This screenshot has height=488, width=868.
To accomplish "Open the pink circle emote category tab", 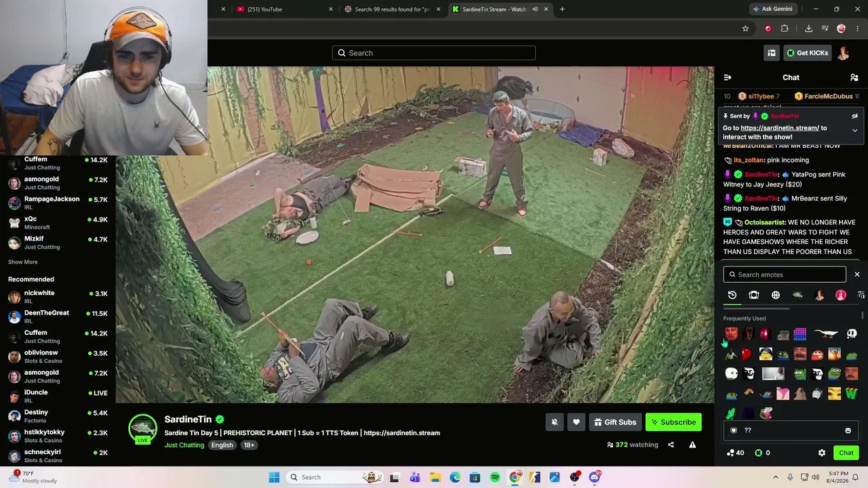I will coord(841,295).
